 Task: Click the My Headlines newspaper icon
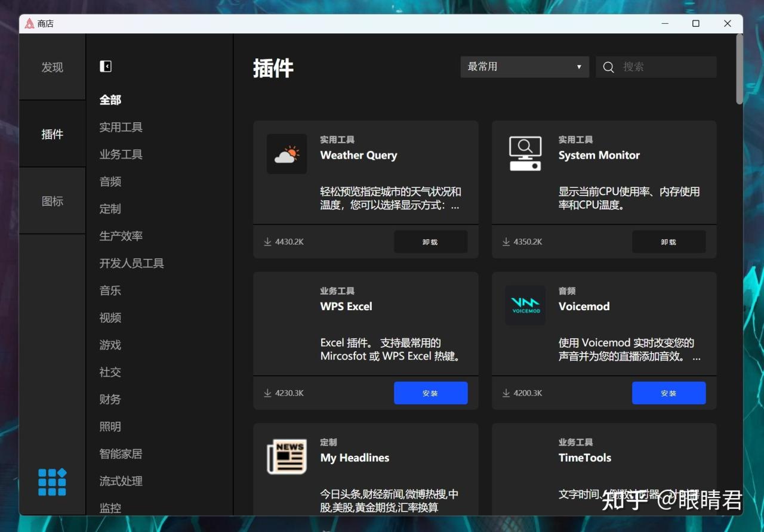(286, 456)
